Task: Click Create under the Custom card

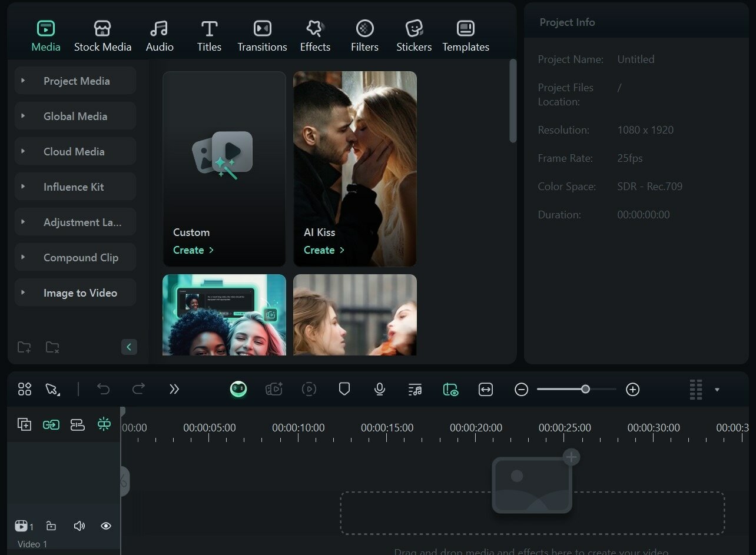Action: coord(193,250)
